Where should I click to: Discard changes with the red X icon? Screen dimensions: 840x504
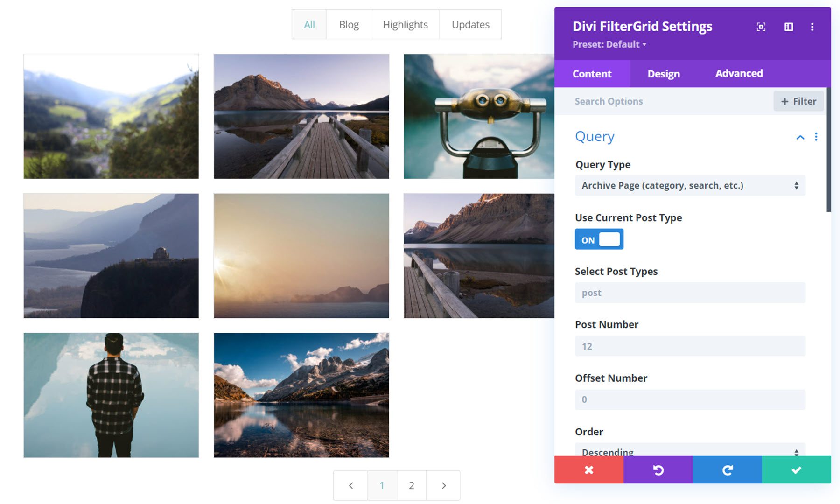coord(588,470)
